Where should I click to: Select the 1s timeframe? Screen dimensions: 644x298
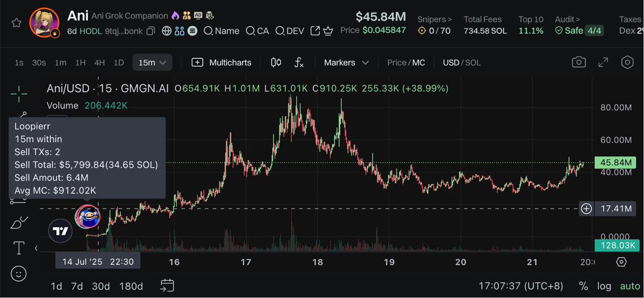pos(19,63)
